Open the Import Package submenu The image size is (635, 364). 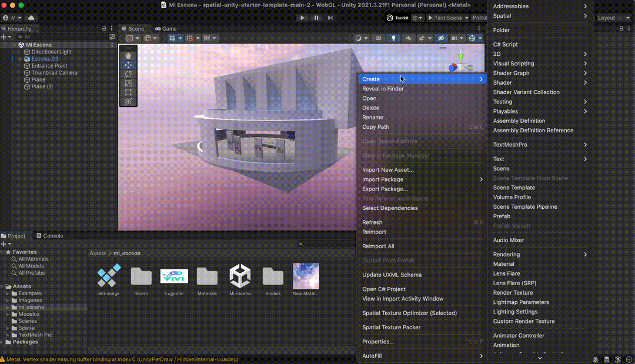click(x=422, y=179)
